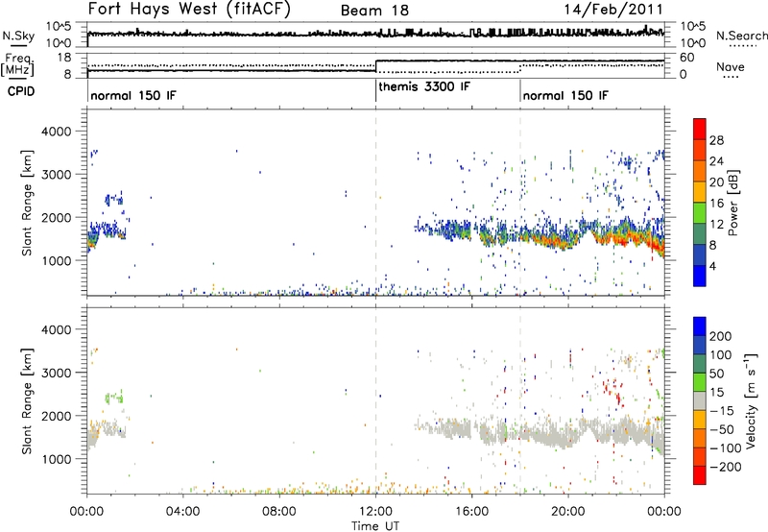The height and width of the screenshot is (532, 768).
Task: Click the '20:00' time axis tick label
Action: click(x=568, y=512)
